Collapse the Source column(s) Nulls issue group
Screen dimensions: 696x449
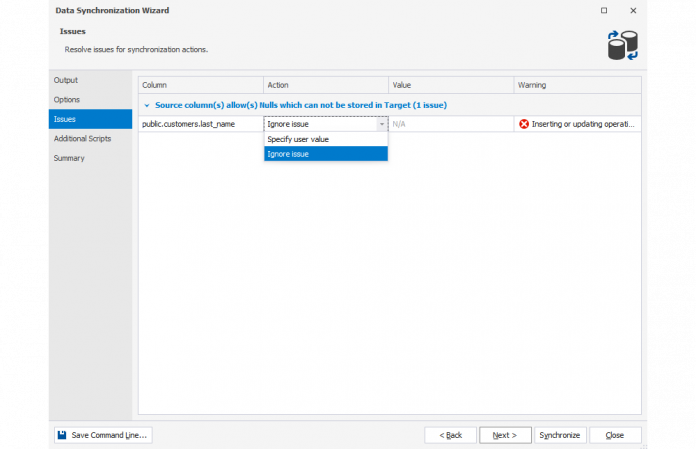click(147, 104)
